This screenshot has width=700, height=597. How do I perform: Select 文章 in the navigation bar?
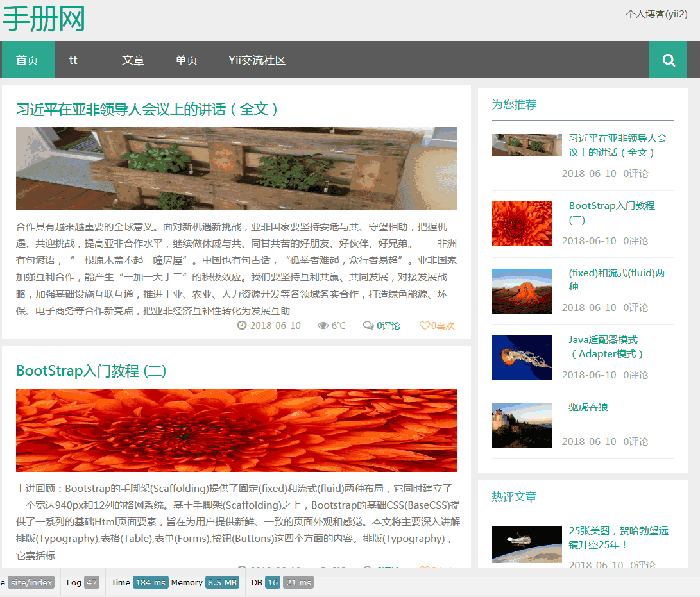point(133,60)
